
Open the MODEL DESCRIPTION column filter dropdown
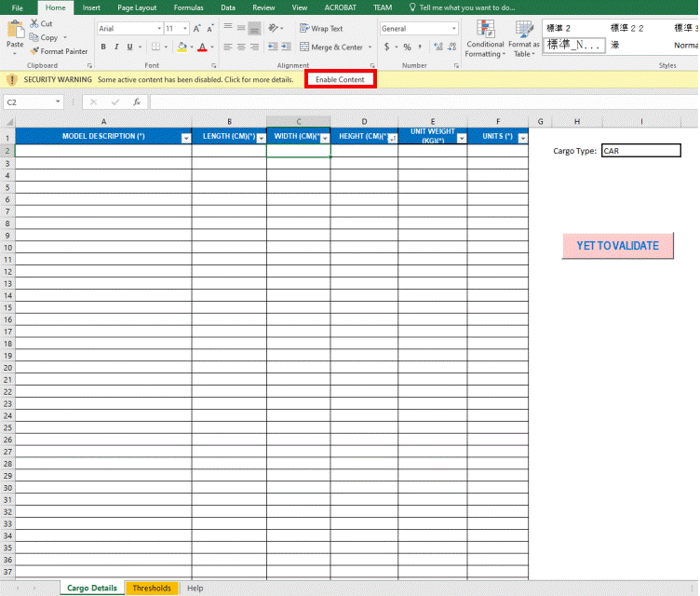(x=185, y=138)
